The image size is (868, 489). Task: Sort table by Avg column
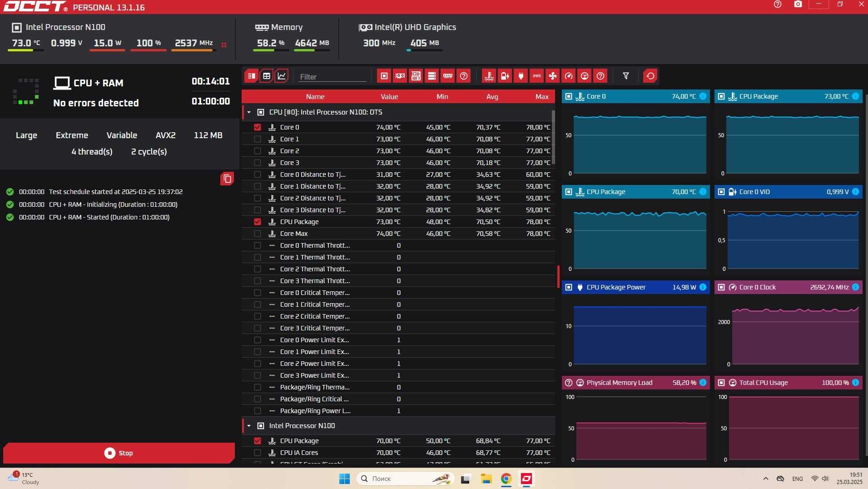(492, 96)
